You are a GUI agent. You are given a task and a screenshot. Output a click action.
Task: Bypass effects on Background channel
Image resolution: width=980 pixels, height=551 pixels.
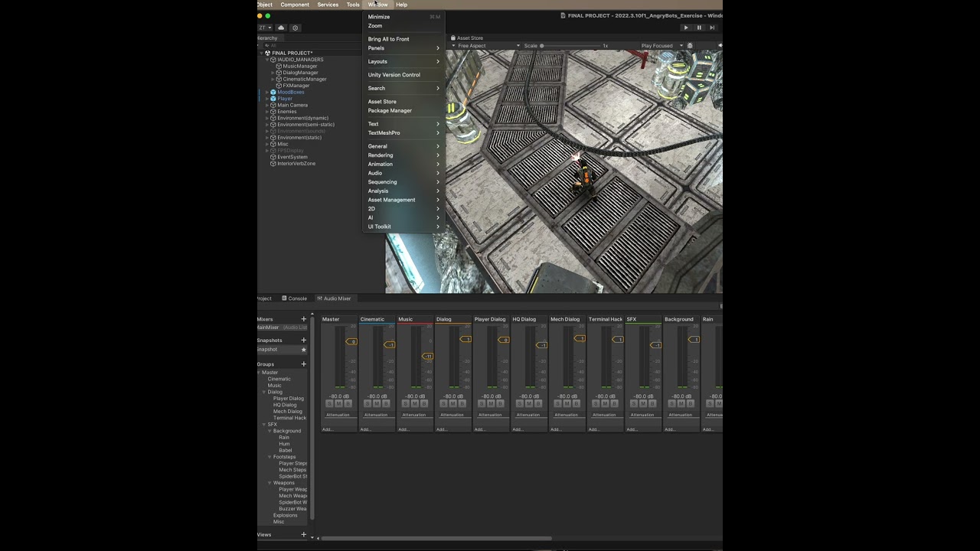point(690,403)
